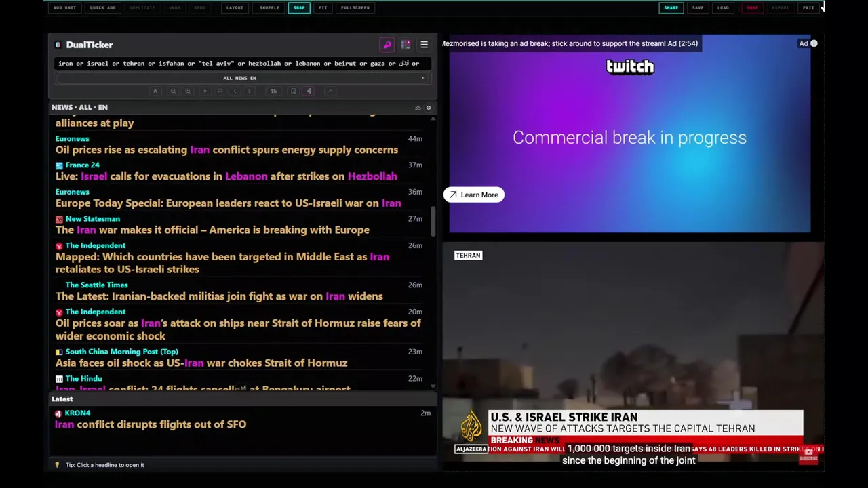Click South China Morning Post source name
Screen dimensions: 868x488
[x=121, y=352]
